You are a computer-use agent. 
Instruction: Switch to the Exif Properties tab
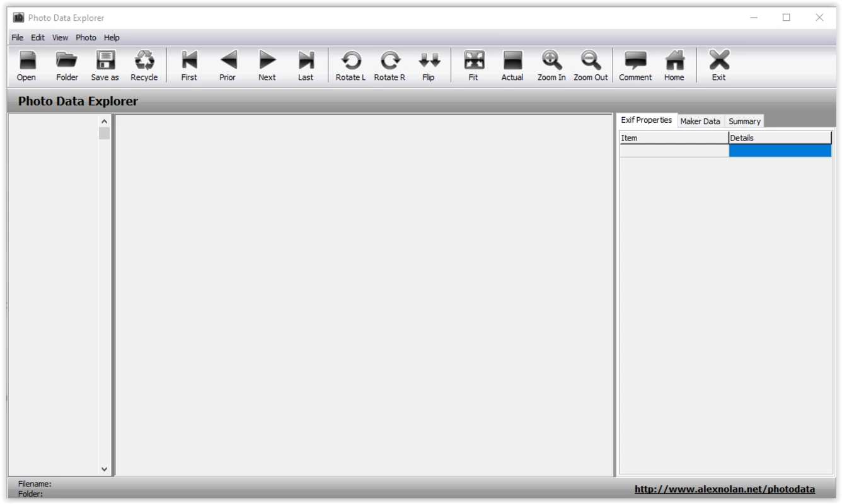click(647, 120)
